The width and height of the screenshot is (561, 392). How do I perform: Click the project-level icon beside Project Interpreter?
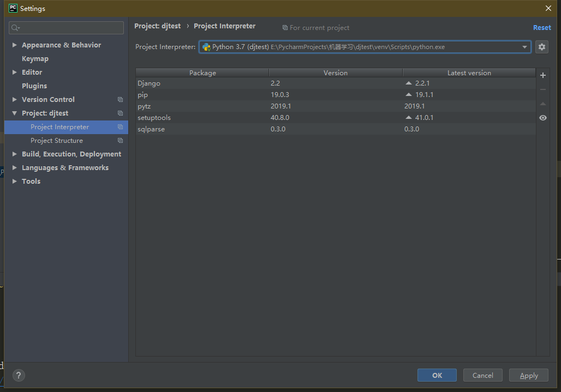click(120, 127)
